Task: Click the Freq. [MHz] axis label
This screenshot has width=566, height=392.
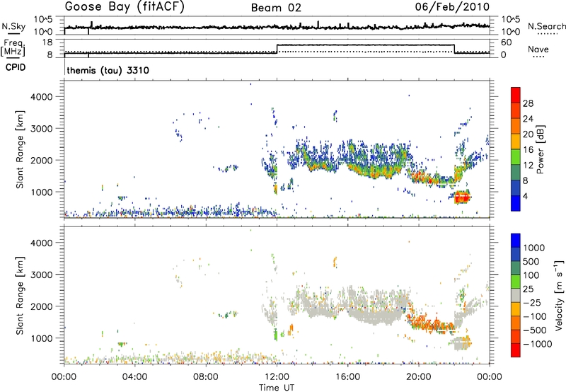Action: (13, 48)
